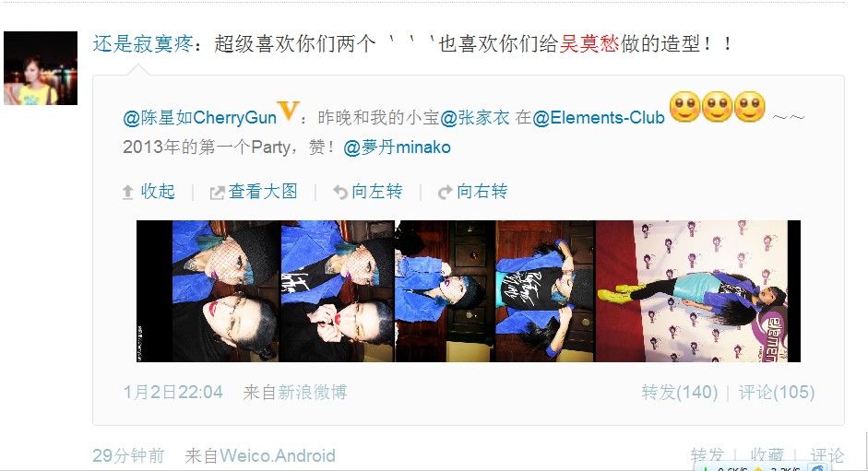Open @陈星如CherryGun profile link
The width and height of the screenshot is (868, 471).
(200, 117)
